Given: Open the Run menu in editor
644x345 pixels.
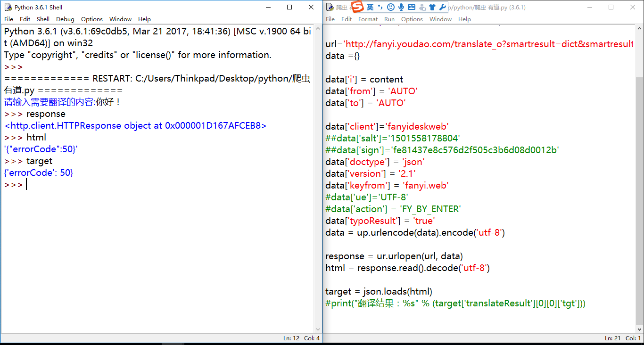Looking at the screenshot, I should click(x=389, y=19).
